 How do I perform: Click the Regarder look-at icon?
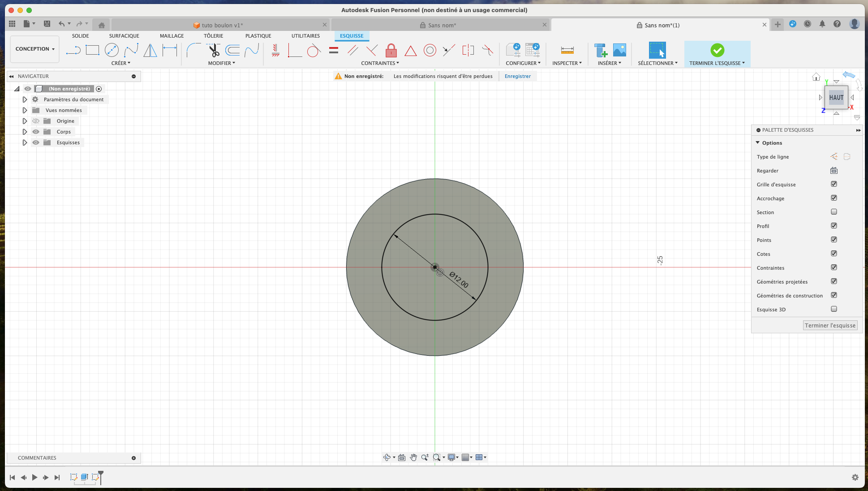click(x=834, y=170)
